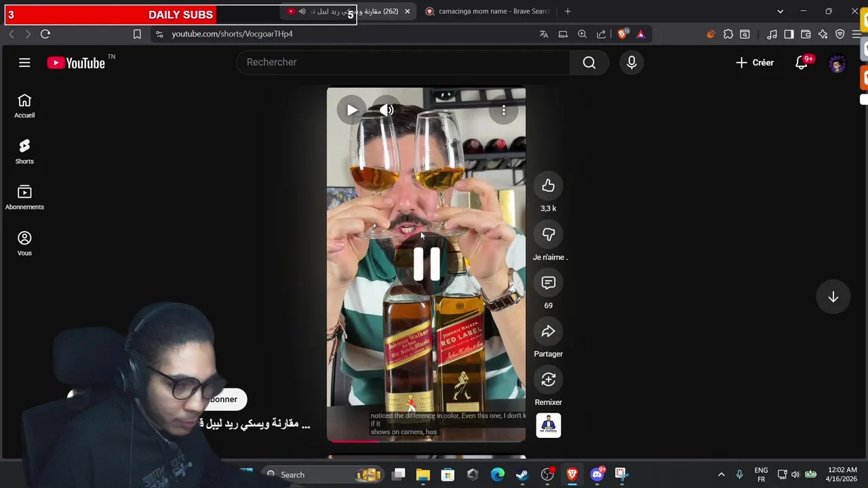868x488 pixels.
Task: Click the YouTube search magnifier button
Action: pyautogui.click(x=589, y=62)
